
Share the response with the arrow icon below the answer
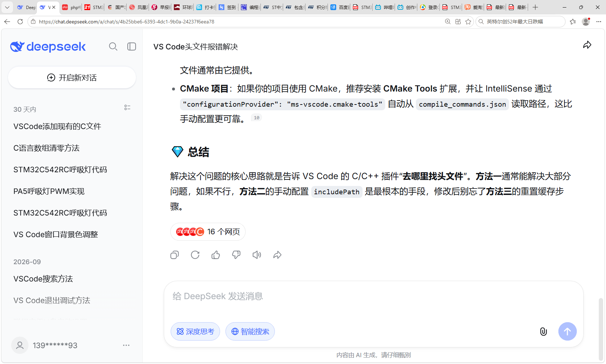[277, 255]
